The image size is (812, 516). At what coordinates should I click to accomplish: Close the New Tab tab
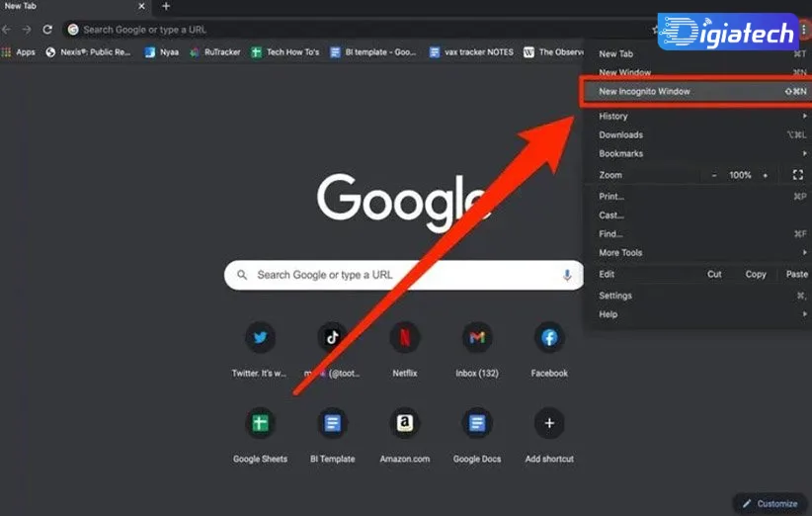pos(141,6)
